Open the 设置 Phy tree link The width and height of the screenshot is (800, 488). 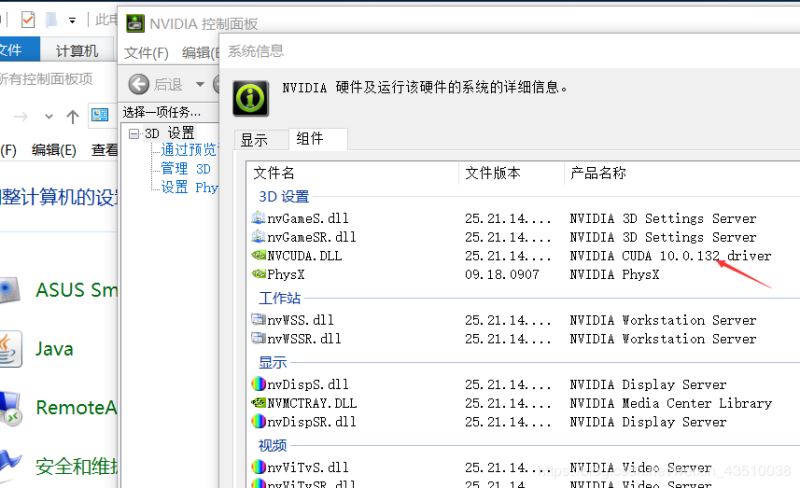tap(189, 187)
